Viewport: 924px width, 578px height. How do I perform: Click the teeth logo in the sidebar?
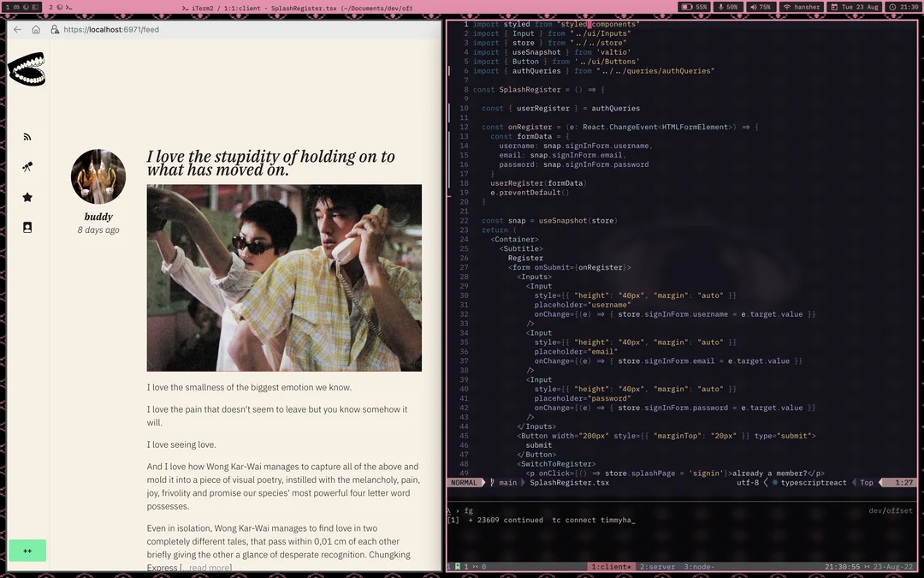(27, 69)
